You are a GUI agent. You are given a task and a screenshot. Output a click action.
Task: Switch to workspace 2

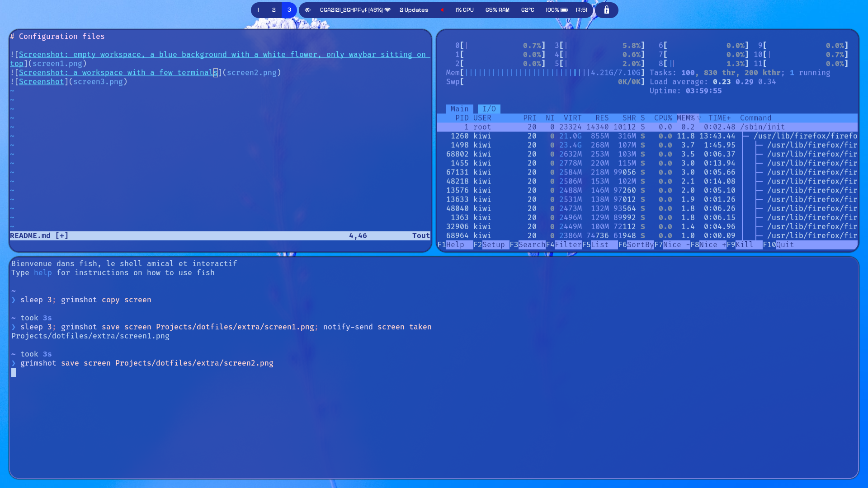click(x=274, y=10)
